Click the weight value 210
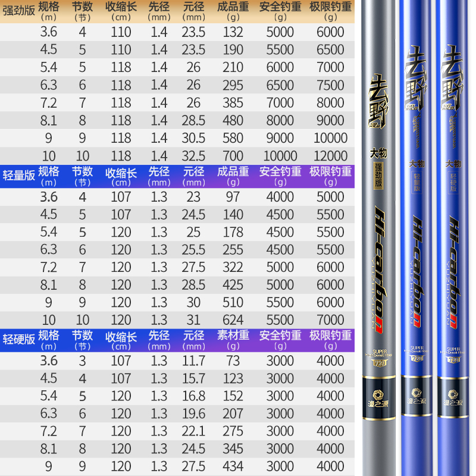476x476 pixels. [x=233, y=67]
